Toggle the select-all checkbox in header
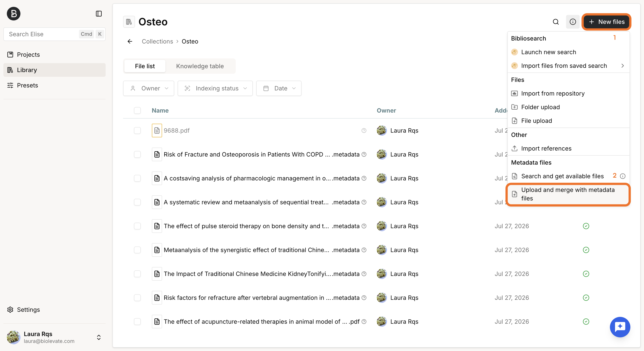The height and width of the screenshot is (351, 644). [x=137, y=110]
